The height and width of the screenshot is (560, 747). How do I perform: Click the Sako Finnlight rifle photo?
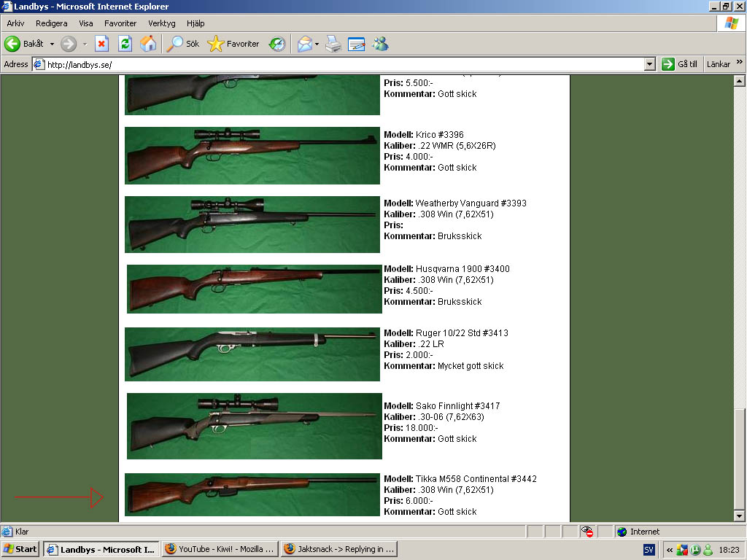[254, 426]
